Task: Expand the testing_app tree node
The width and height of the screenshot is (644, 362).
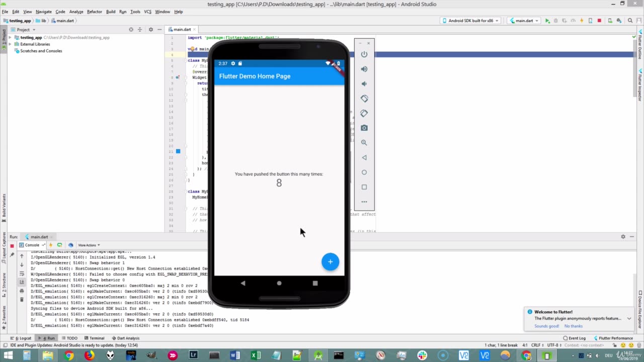Action: click(x=10, y=38)
